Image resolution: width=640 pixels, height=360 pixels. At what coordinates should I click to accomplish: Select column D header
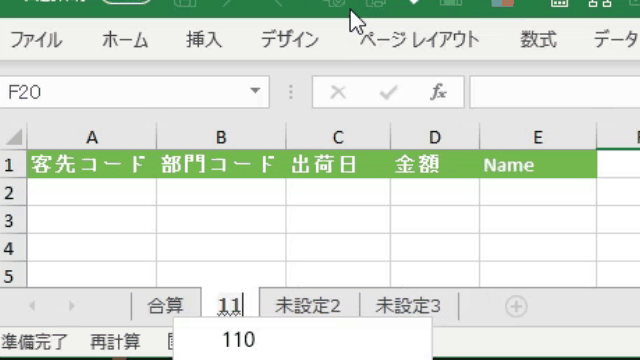435,137
